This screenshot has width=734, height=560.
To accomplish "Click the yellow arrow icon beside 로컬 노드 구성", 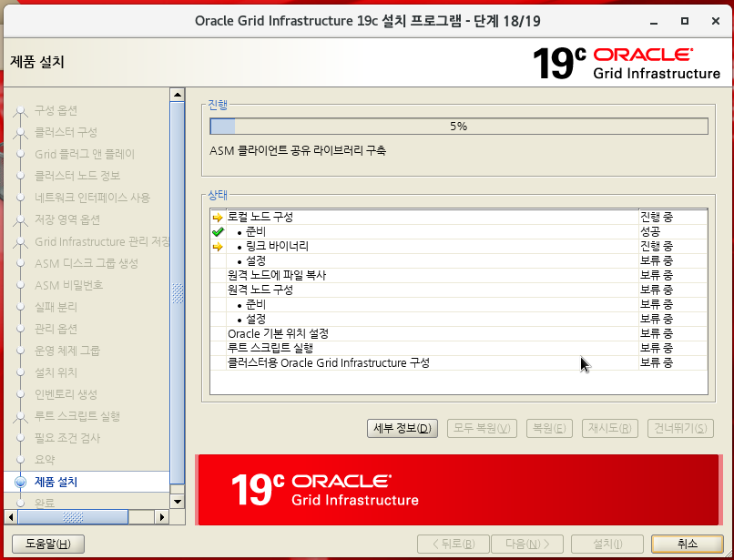I will (218, 218).
